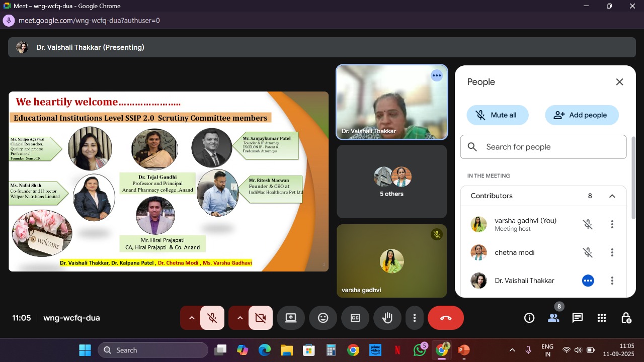This screenshot has width=644, height=362.
Task: Open meeting details info icon
Action: pyautogui.click(x=529, y=318)
